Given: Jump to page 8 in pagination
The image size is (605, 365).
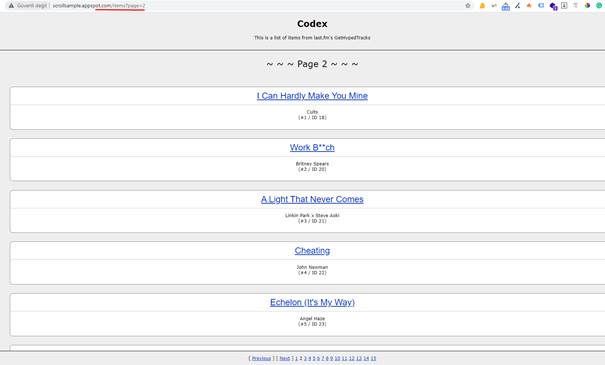Looking at the screenshot, I should pos(327,358).
